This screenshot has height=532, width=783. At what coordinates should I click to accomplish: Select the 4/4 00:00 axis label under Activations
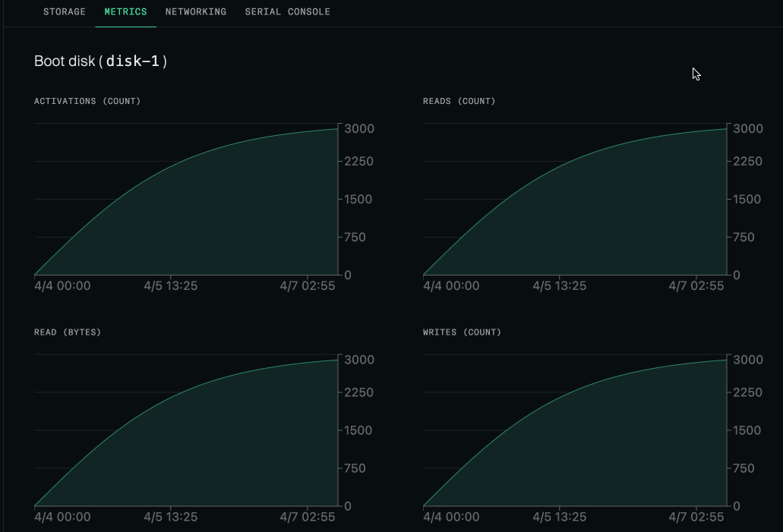coord(62,285)
